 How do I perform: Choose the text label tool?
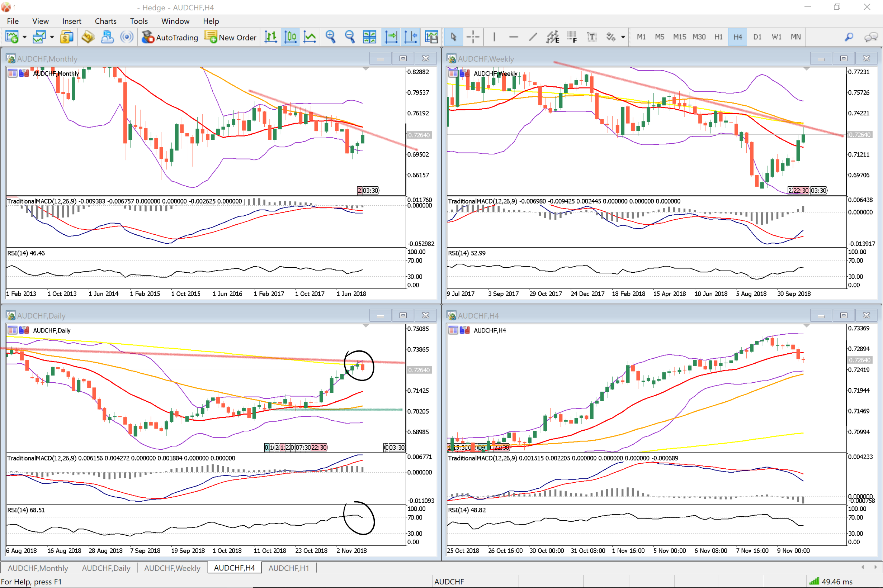(x=591, y=37)
